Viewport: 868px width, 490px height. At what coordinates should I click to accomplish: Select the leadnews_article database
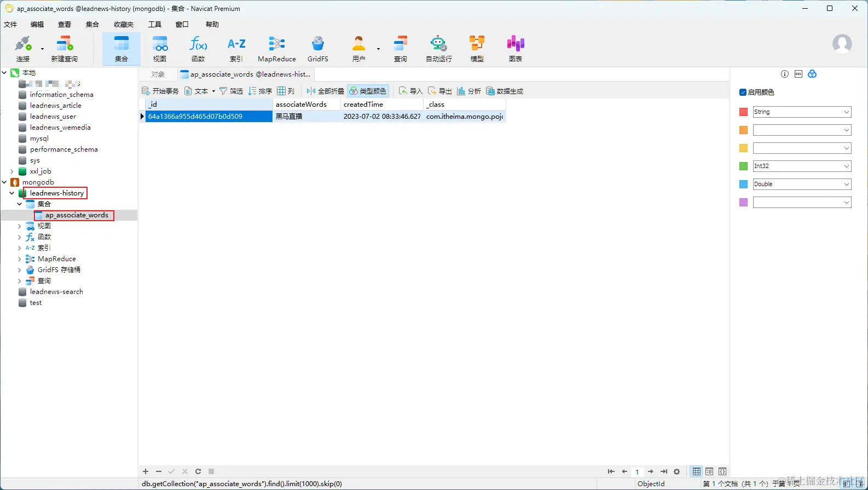[x=55, y=106]
